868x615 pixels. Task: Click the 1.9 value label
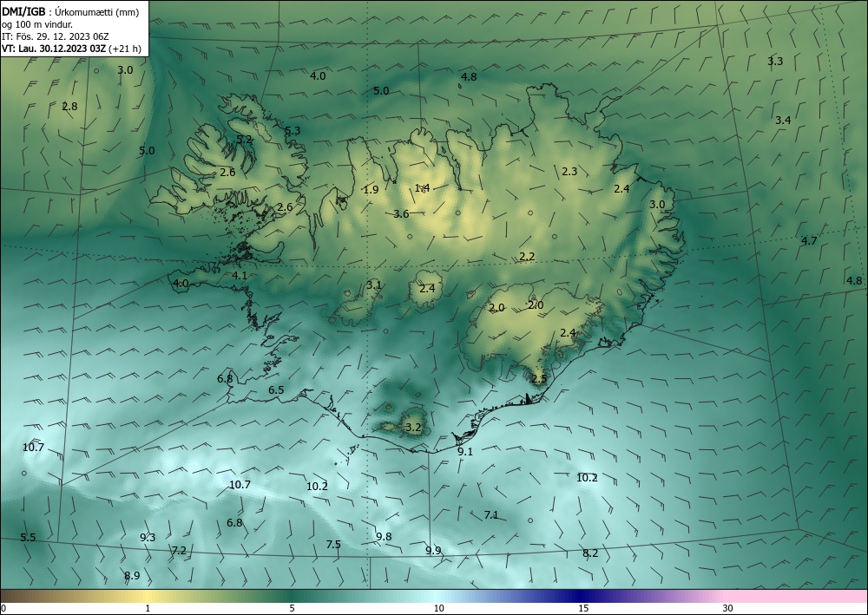[371, 190]
